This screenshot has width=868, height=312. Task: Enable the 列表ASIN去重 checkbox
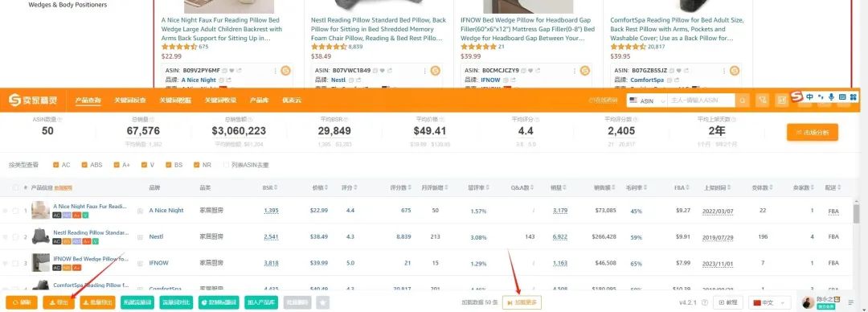(x=226, y=165)
